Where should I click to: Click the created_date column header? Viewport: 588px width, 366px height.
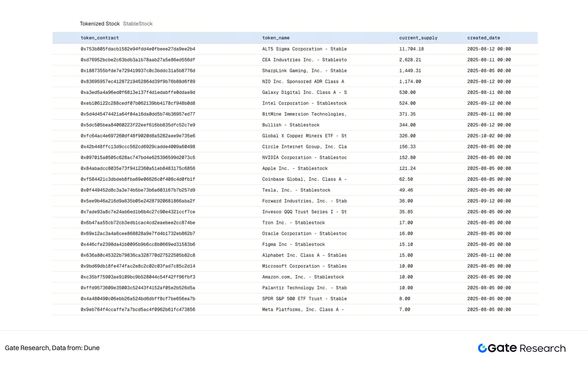coord(483,38)
